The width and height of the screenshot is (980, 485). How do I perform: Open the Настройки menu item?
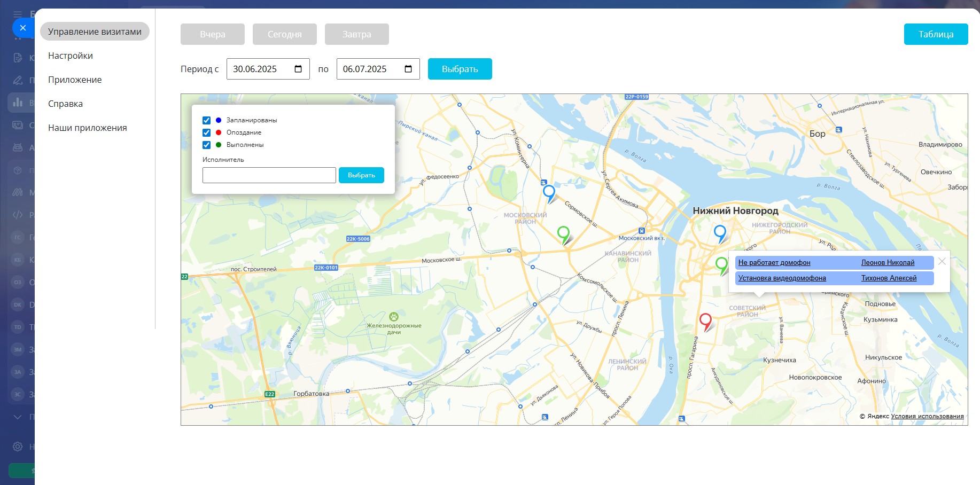(71, 56)
